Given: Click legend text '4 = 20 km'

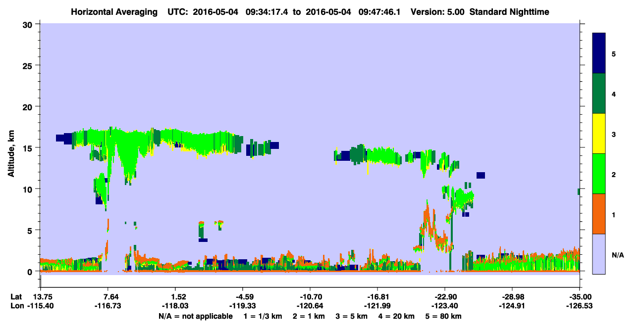Looking at the screenshot, I should (x=397, y=316).
